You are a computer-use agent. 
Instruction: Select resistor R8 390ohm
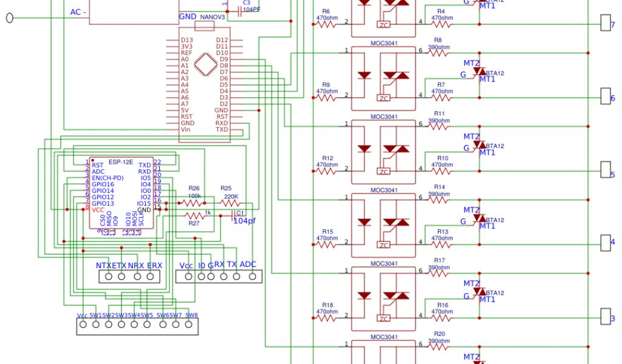coord(439,53)
